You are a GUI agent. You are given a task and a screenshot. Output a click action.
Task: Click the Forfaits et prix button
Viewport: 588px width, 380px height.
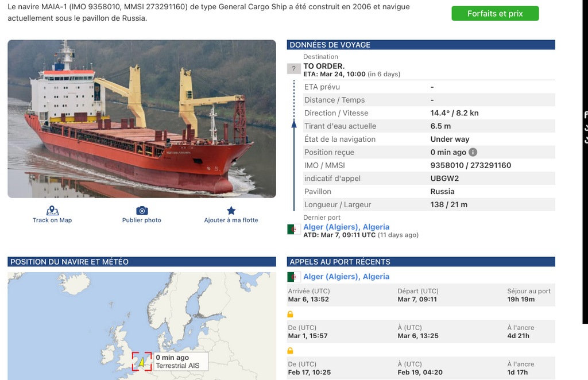coord(495,14)
